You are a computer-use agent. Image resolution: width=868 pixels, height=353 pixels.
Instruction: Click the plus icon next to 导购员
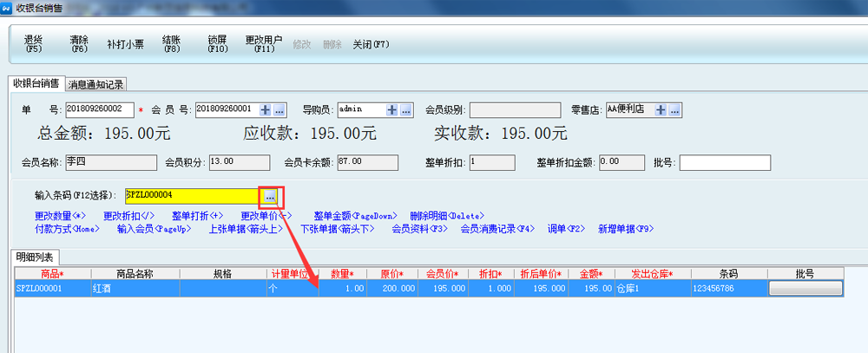(x=392, y=110)
